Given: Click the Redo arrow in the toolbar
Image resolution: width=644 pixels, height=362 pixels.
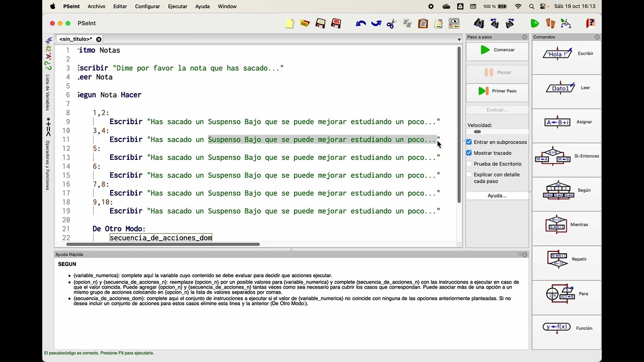Looking at the screenshot, I should pos(376,24).
